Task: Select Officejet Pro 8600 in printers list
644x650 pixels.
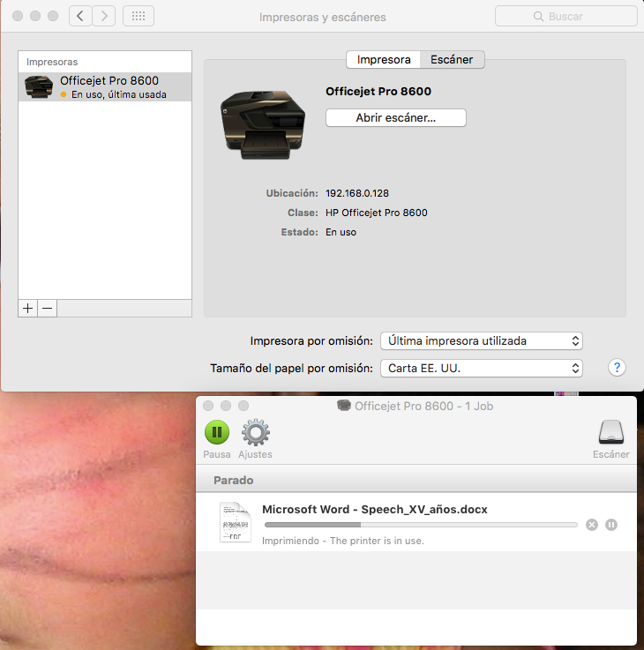Action: click(105, 86)
